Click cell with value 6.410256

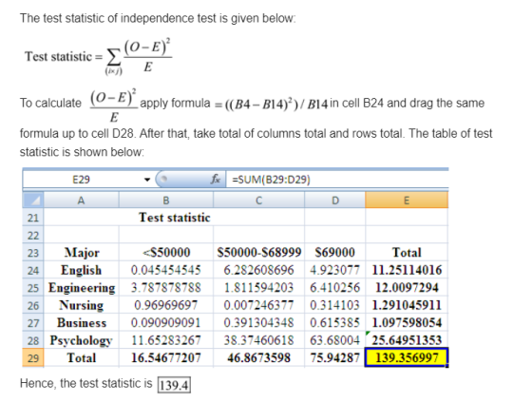(x=334, y=288)
